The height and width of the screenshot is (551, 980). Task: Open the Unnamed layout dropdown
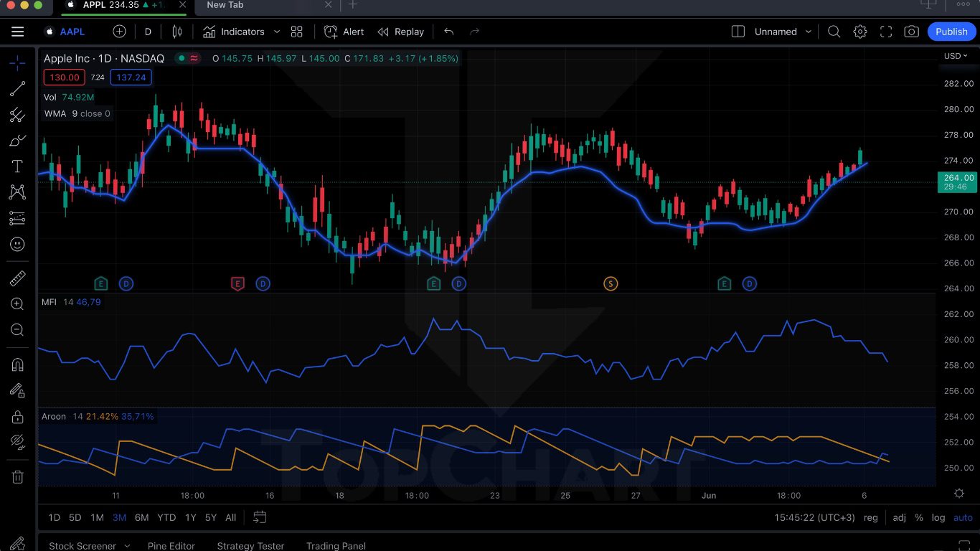[x=783, y=32]
